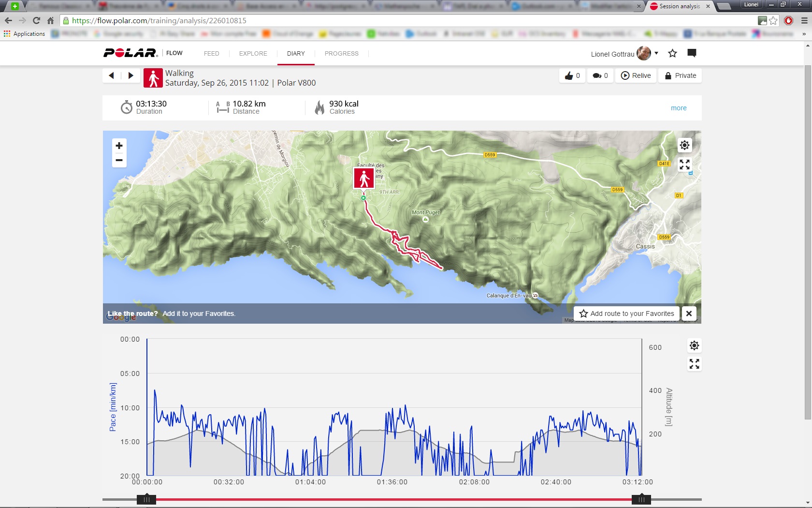Go to next training session arrow
This screenshot has width=812, height=508.
point(130,75)
